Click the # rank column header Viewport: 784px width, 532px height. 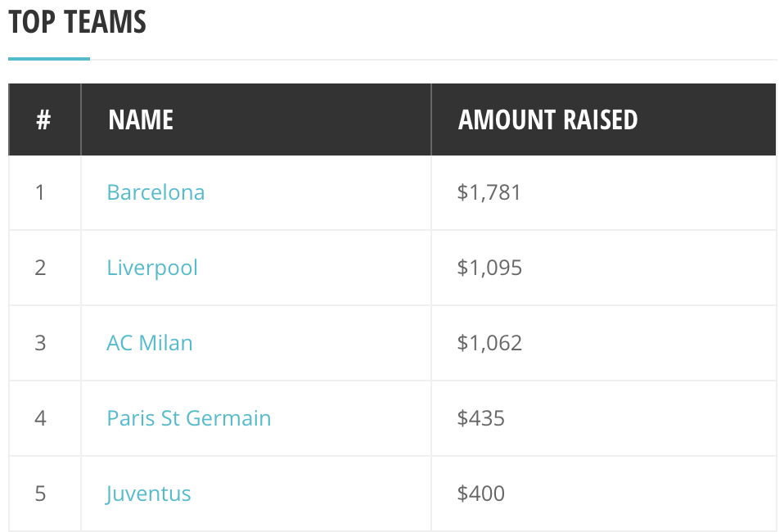(x=43, y=120)
